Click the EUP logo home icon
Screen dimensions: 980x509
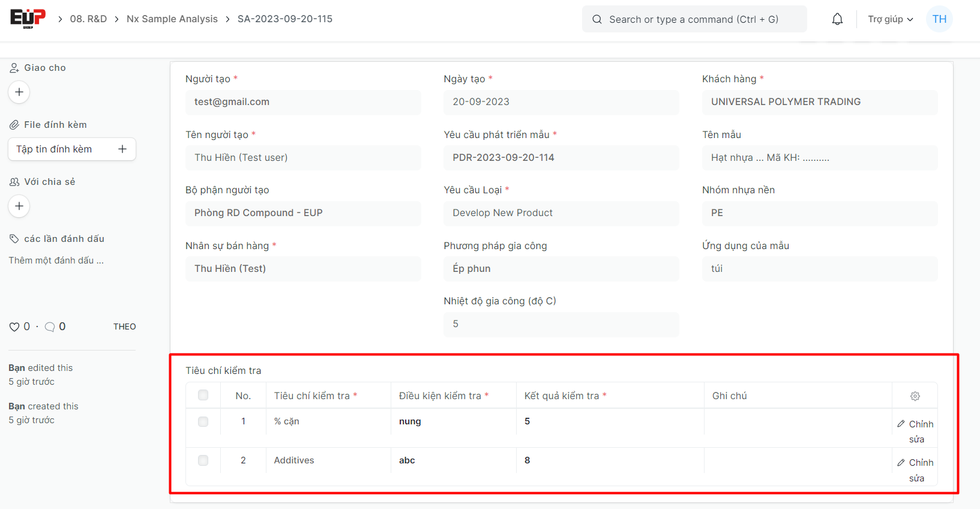click(28, 19)
